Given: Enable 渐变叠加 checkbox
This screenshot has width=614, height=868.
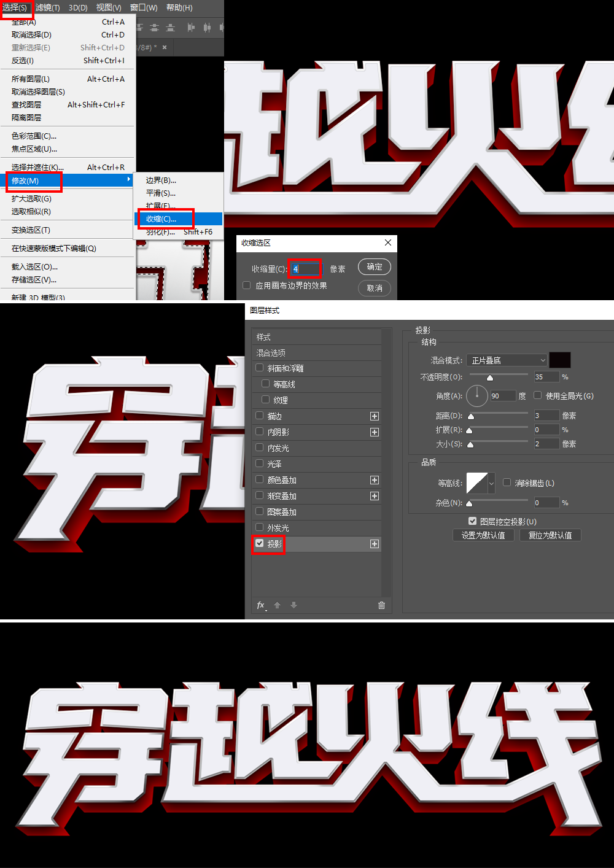Looking at the screenshot, I should [x=260, y=495].
